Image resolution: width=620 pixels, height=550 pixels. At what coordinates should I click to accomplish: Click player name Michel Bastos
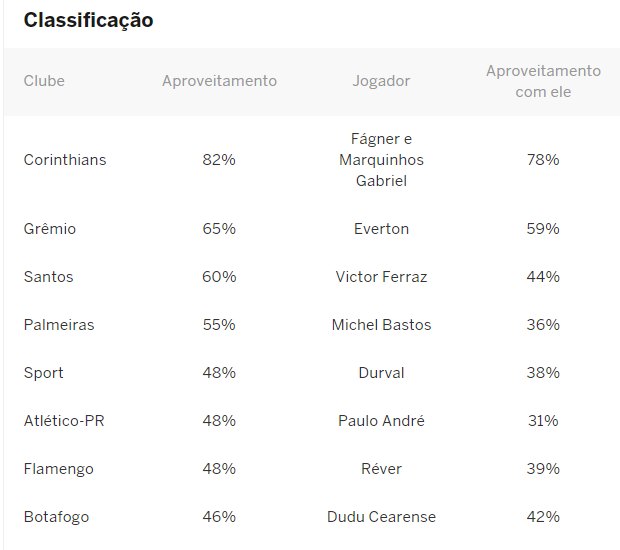(x=381, y=325)
